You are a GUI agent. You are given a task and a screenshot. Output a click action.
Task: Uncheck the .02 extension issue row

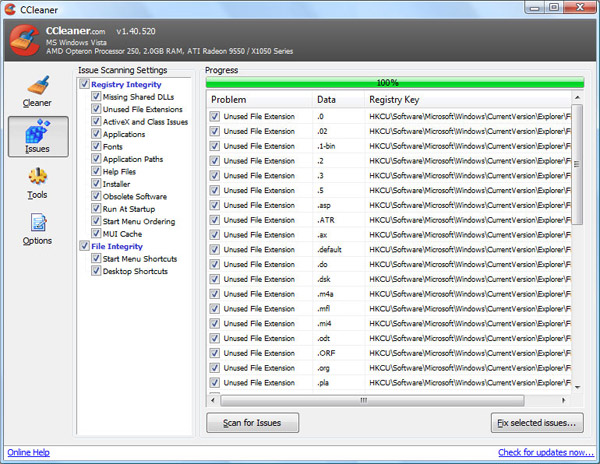215,131
